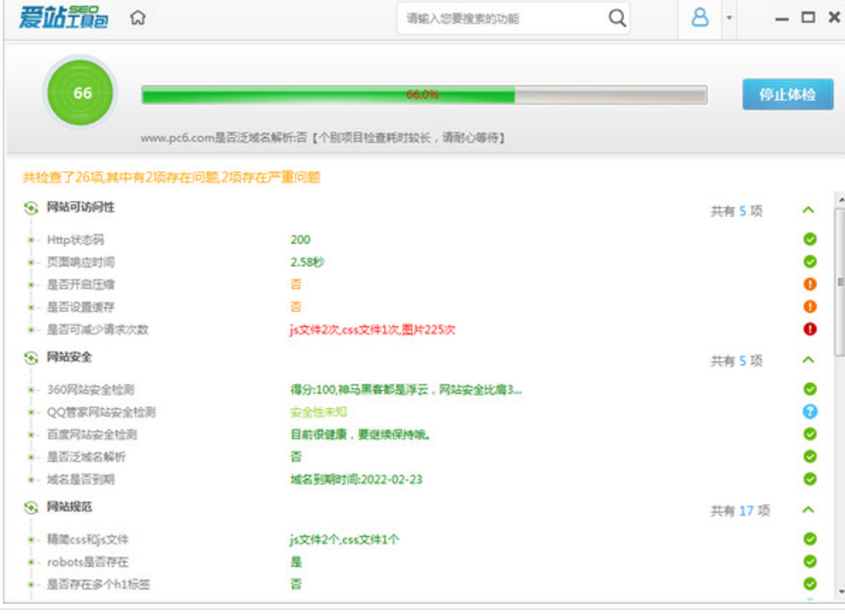Click the blue user account icon
The width and height of the screenshot is (845, 616).
[x=698, y=16]
